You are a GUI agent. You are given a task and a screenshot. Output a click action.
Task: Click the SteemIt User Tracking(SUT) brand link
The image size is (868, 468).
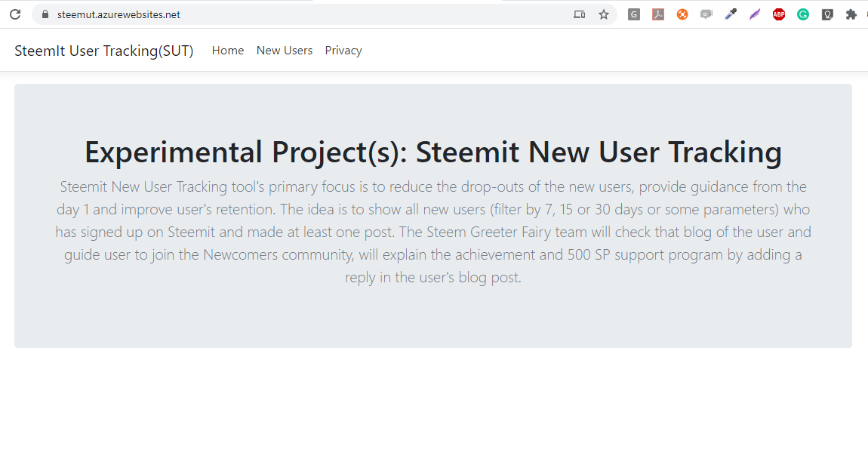tap(104, 51)
